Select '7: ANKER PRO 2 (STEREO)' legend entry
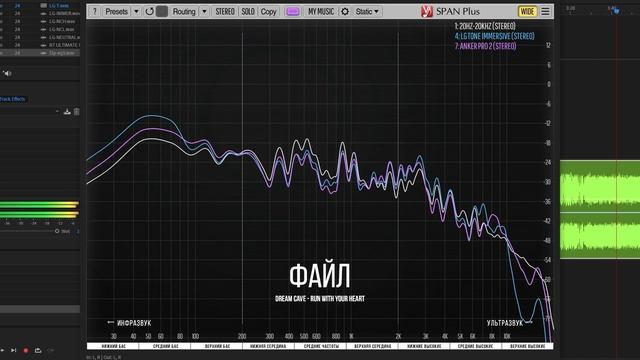 [x=485, y=46]
